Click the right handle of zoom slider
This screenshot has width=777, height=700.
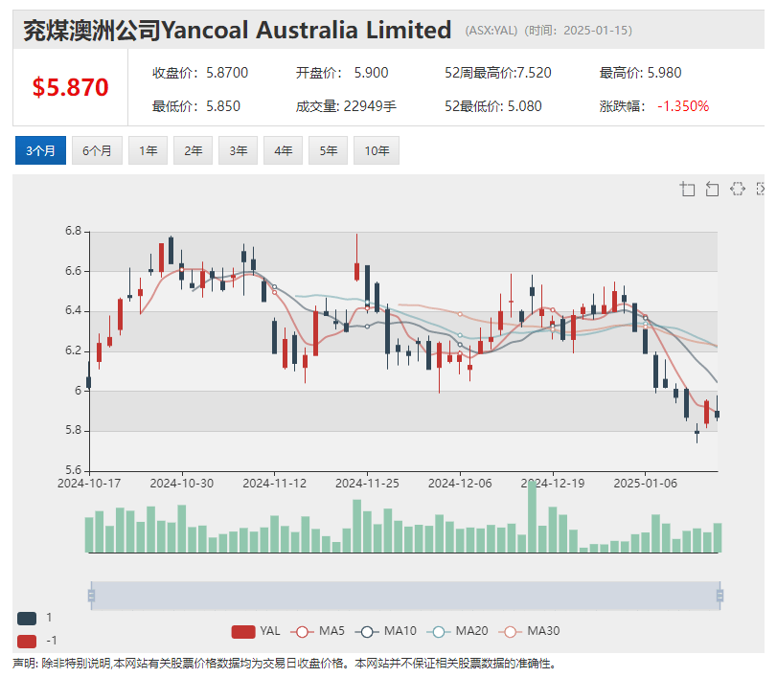[720, 596]
